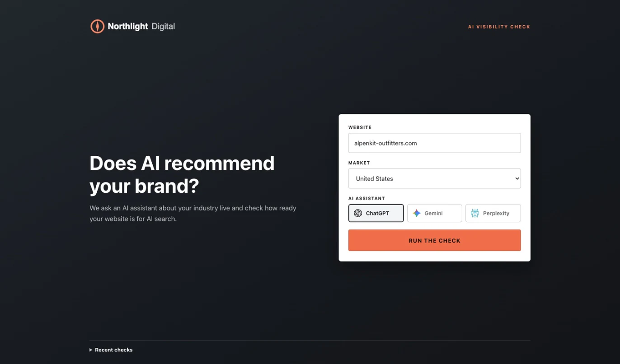This screenshot has width=620, height=364.
Task: Select Perplexity as the AI assistant
Action: pos(493,213)
